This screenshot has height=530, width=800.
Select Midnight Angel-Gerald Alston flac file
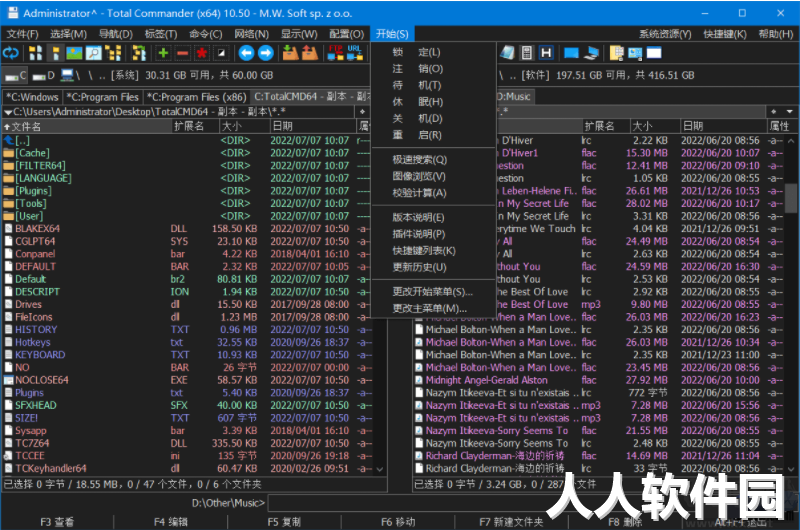click(x=598, y=380)
